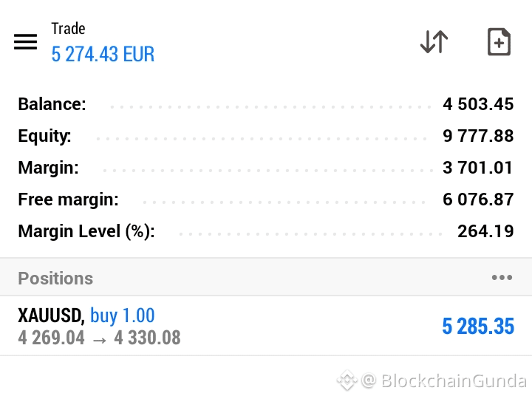Select the position profit 5 285.35
Image resolution: width=532 pixels, height=399 pixels.
point(478,327)
